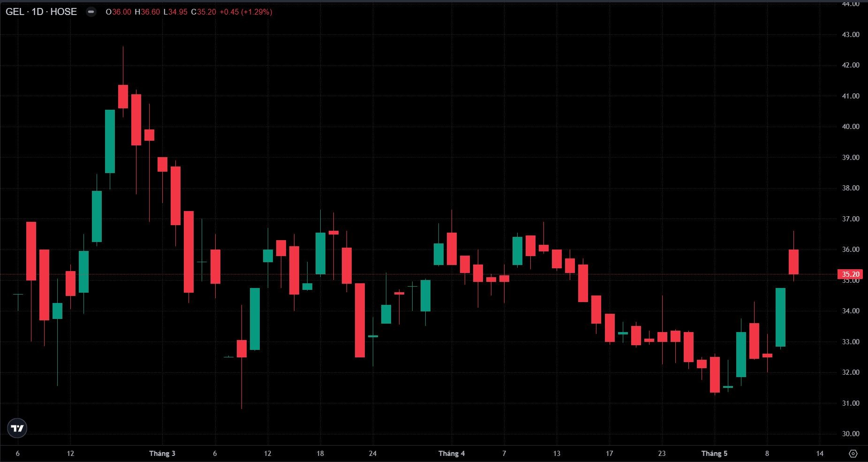Click the 13 date label on time axis
This screenshot has width=868, height=462.
557,454
